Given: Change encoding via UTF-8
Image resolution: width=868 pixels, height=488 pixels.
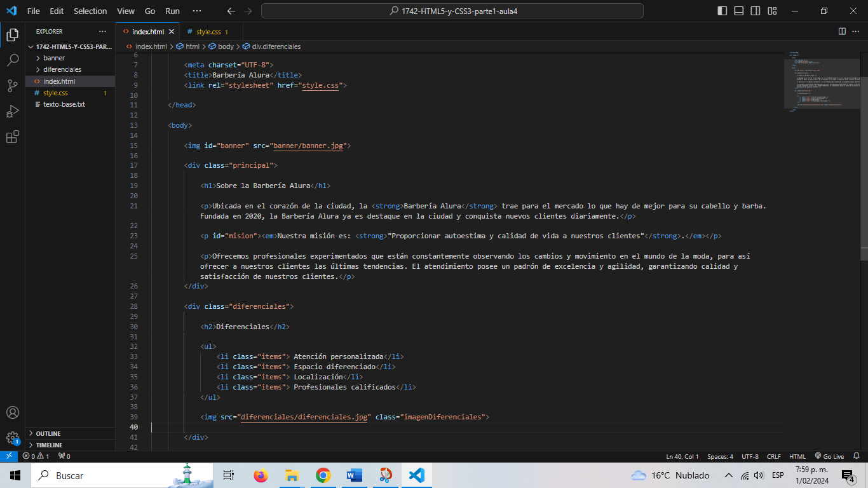Looking at the screenshot, I should tap(750, 456).
